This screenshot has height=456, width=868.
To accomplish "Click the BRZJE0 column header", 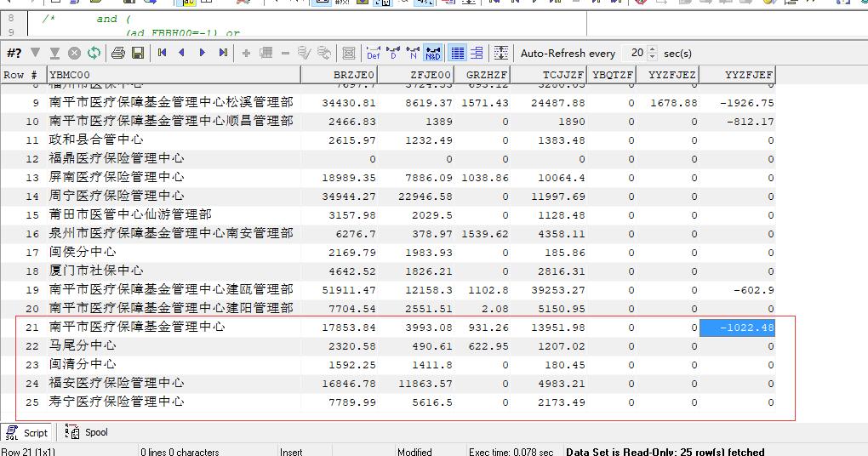I will pyautogui.click(x=339, y=75).
